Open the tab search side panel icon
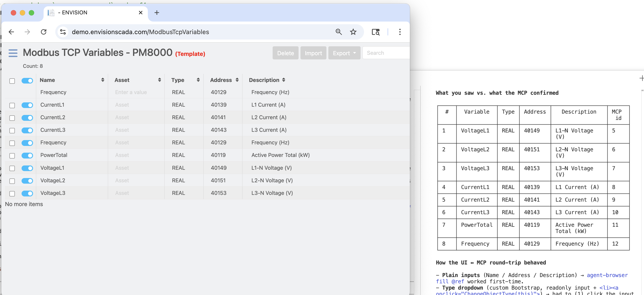 (x=375, y=32)
